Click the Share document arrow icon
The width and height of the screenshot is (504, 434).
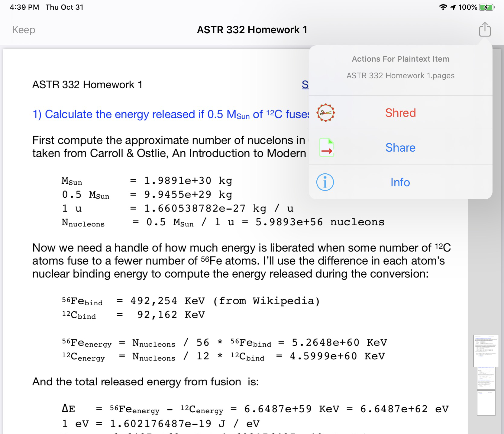click(x=326, y=148)
